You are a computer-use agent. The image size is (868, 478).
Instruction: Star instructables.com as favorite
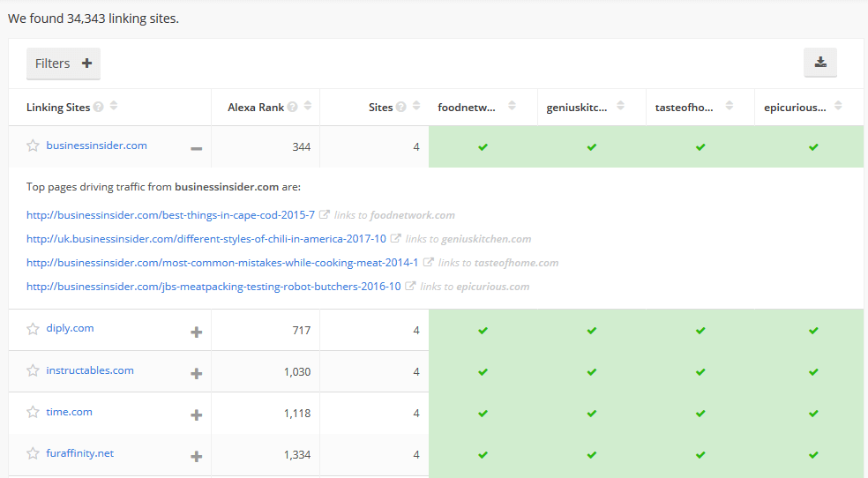pyautogui.click(x=34, y=370)
